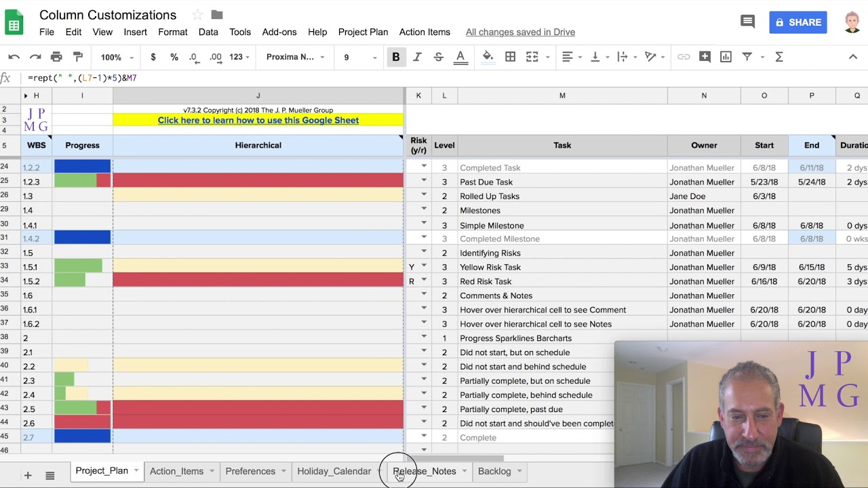This screenshot has height=488, width=868.
Task: Expand hidden columns arrow before column H
Action: [x=26, y=96]
